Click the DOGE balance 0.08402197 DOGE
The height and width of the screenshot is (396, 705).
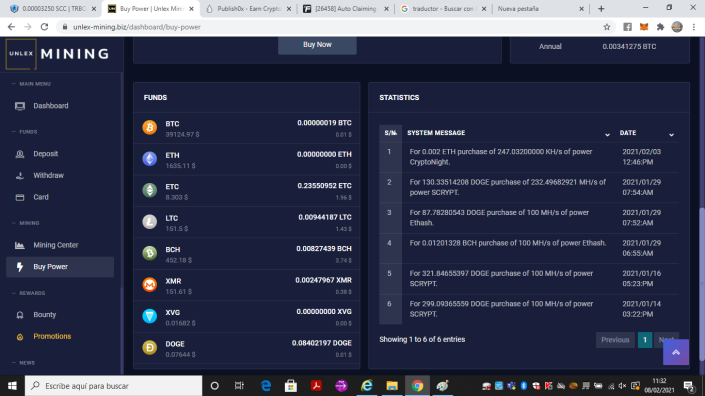click(x=321, y=343)
